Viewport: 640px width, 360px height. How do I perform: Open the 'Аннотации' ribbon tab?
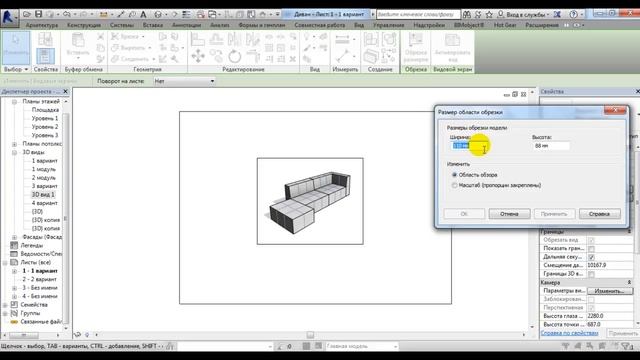pyautogui.click(x=186, y=25)
